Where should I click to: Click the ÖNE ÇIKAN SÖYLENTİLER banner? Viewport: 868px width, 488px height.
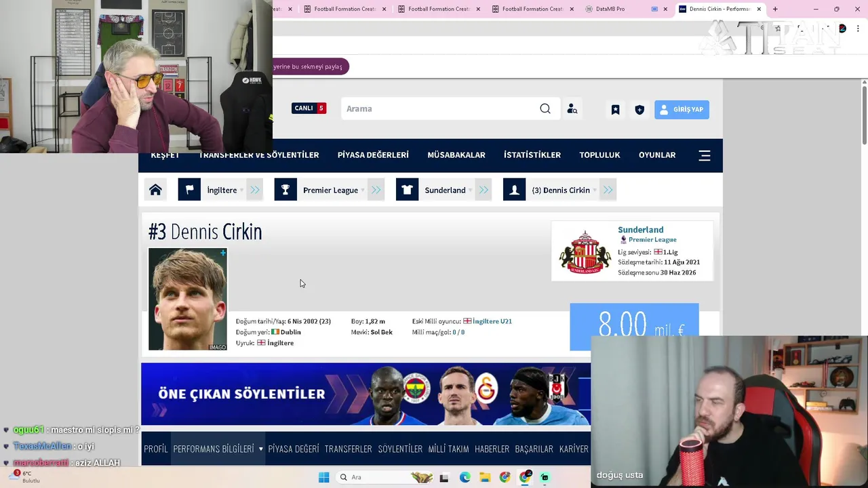tap(366, 394)
